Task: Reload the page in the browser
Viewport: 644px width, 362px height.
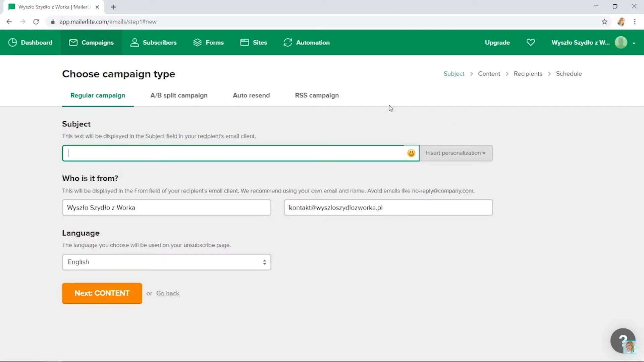Action: (x=36, y=22)
